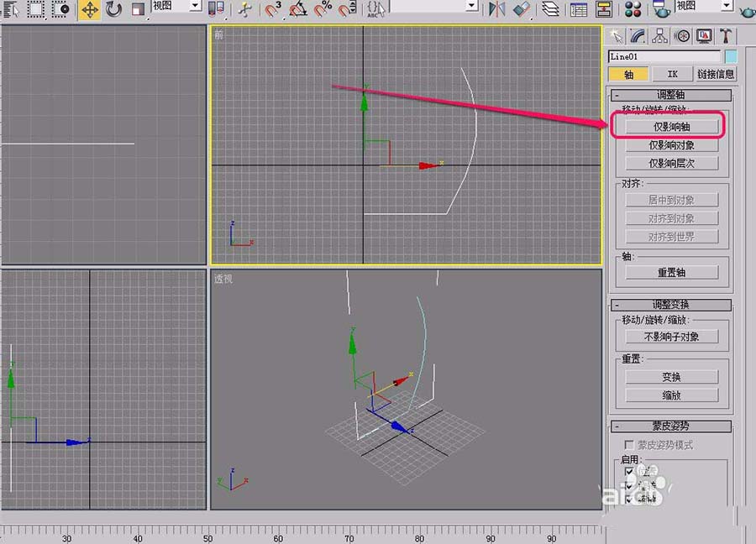756x544 pixels.
Task: Switch to the Modify command panel
Action: tap(638, 36)
